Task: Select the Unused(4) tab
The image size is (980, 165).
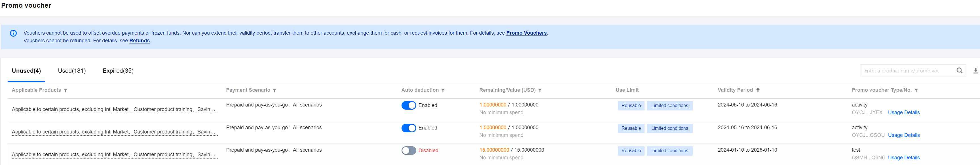Action: pyautogui.click(x=26, y=71)
